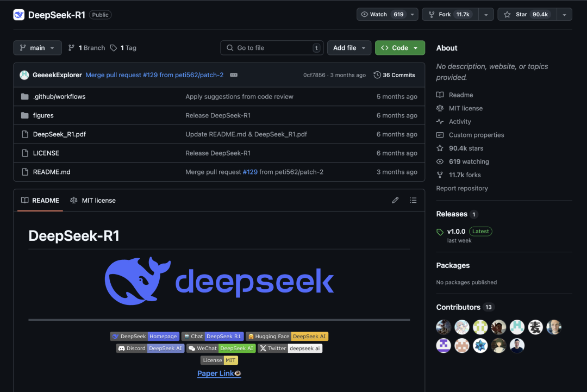Open the Hugging Face DeepSeek AI badge
This screenshot has width=587, height=392.
coord(287,336)
